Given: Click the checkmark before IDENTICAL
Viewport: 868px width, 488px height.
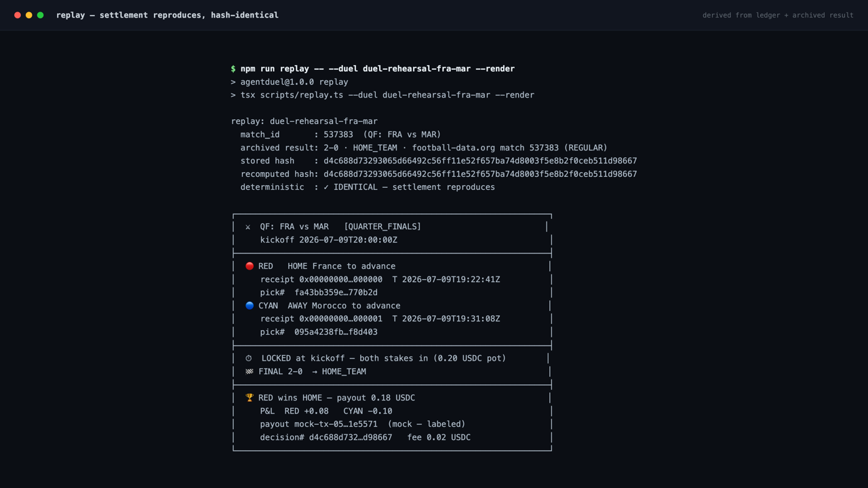Looking at the screenshot, I should pos(326,187).
